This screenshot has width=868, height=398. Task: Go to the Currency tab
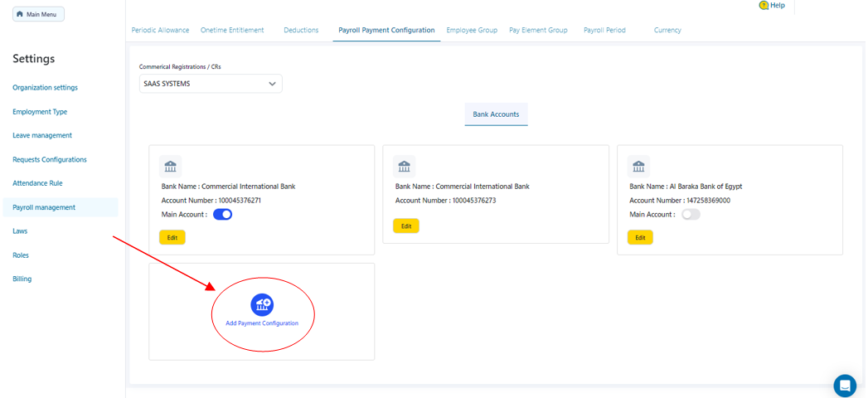click(x=667, y=30)
